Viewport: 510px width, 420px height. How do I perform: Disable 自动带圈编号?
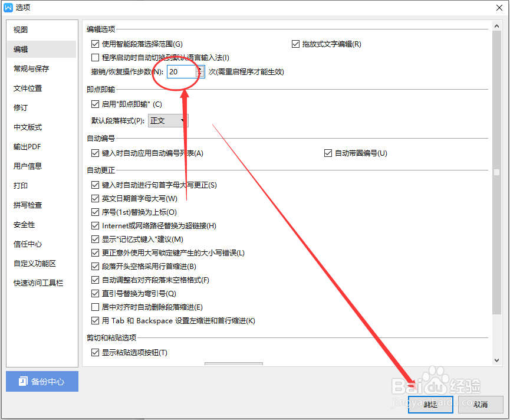pos(328,153)
